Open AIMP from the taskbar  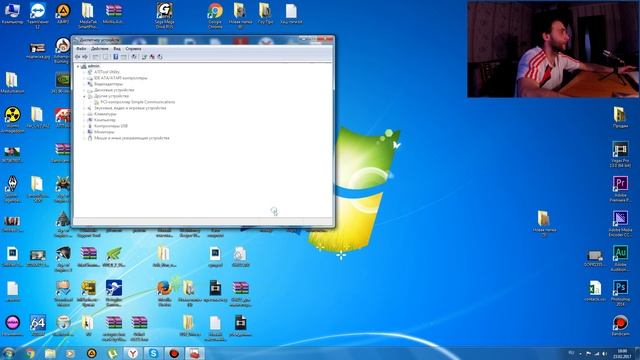[x=91, y=353]
